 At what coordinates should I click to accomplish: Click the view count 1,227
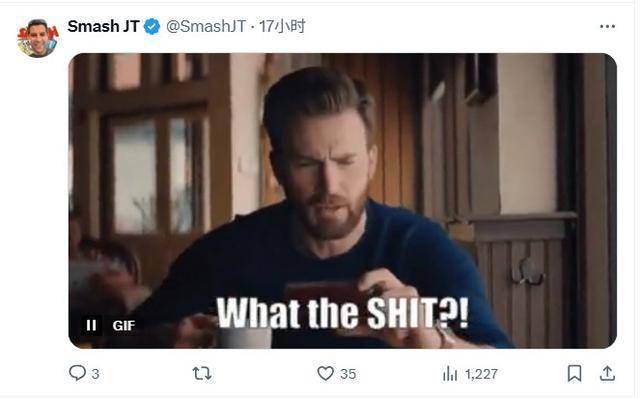[x=481, y=374]
